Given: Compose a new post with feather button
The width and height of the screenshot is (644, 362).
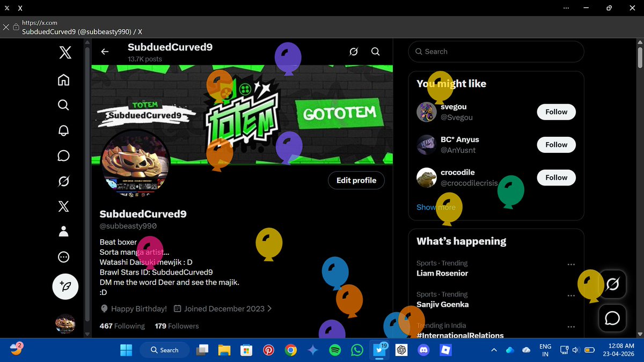Looking at the screenshot, I should click(x=65, y=286).
